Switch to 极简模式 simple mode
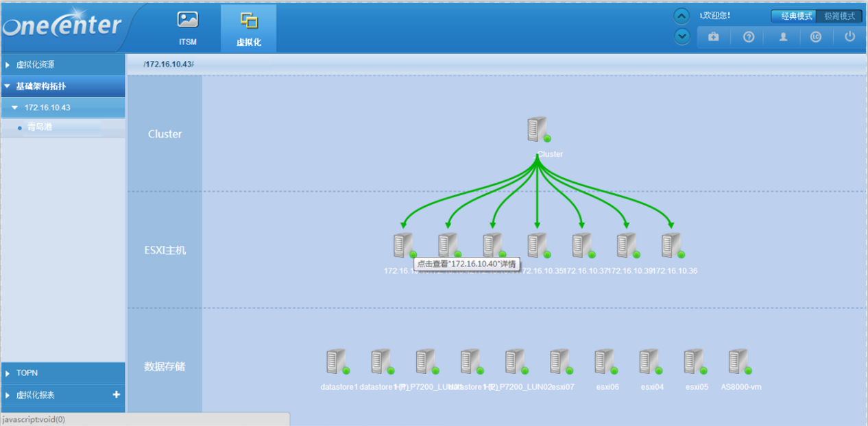Viewport: 868px width, 426px height. tap(839, 16)
